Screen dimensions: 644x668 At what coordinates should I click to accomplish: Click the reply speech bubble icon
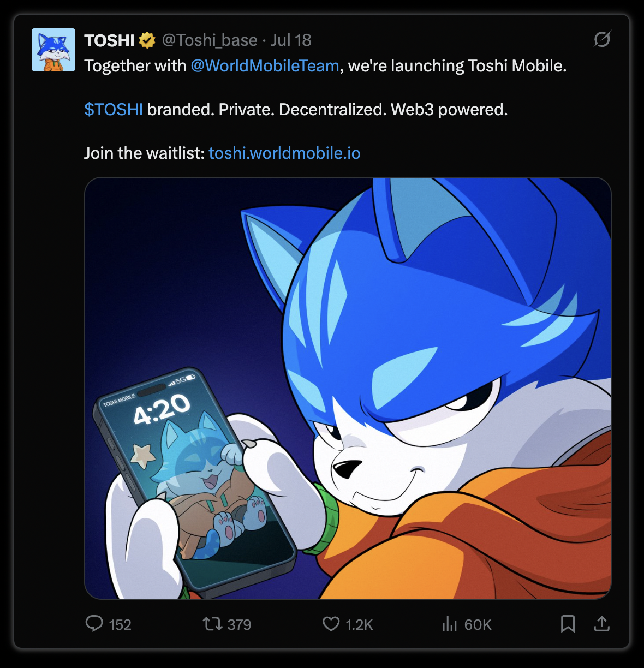click(94, 623)
